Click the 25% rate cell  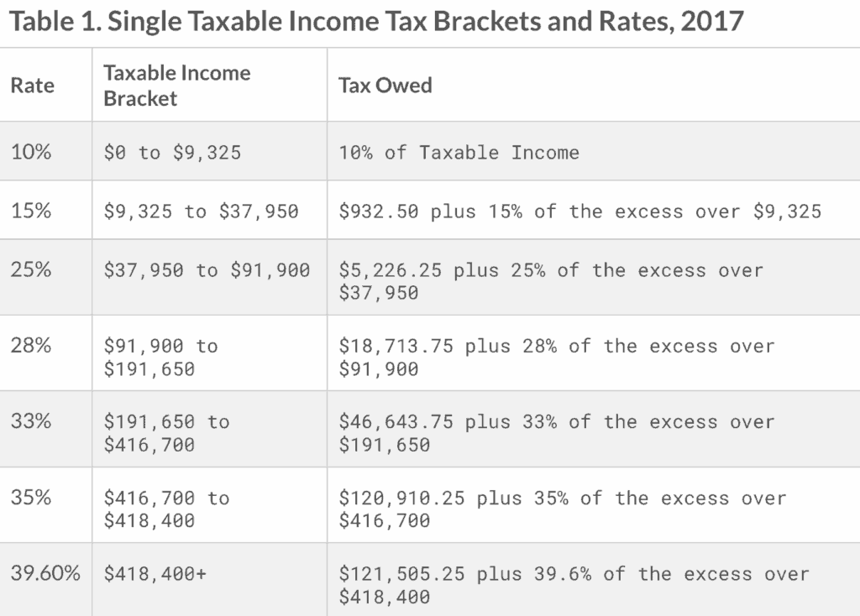(32, 269)
